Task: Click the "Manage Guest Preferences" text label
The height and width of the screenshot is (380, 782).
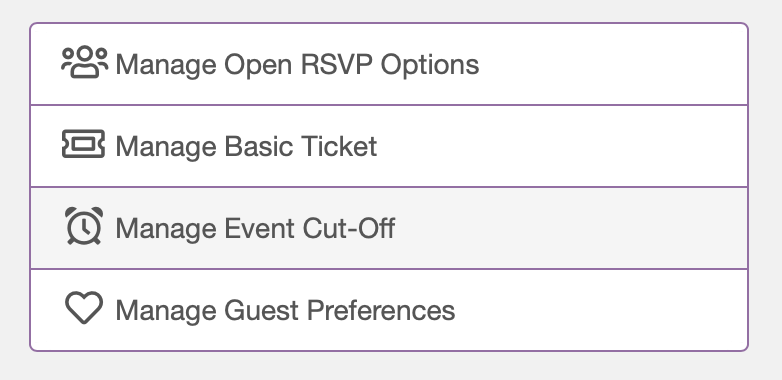Action: (x=285, y=310)
